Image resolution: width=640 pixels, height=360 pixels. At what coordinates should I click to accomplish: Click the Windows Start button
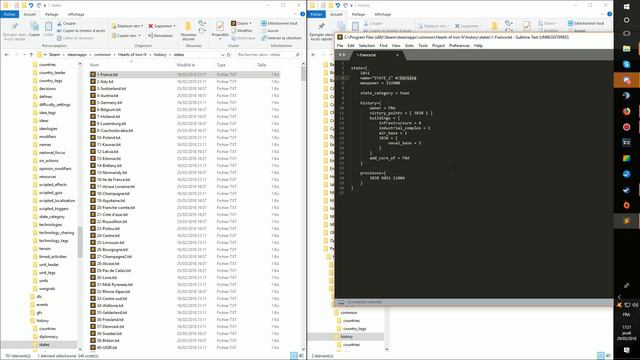tap(627, 7)
